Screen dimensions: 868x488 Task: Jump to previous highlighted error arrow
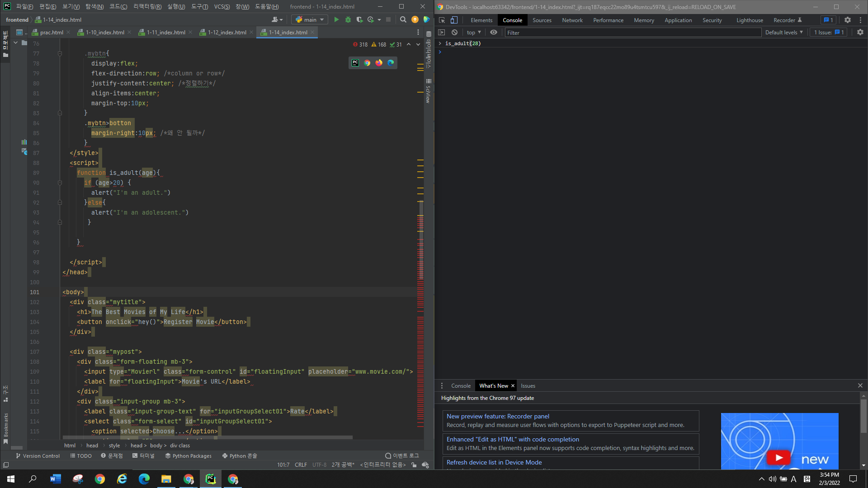409,44
